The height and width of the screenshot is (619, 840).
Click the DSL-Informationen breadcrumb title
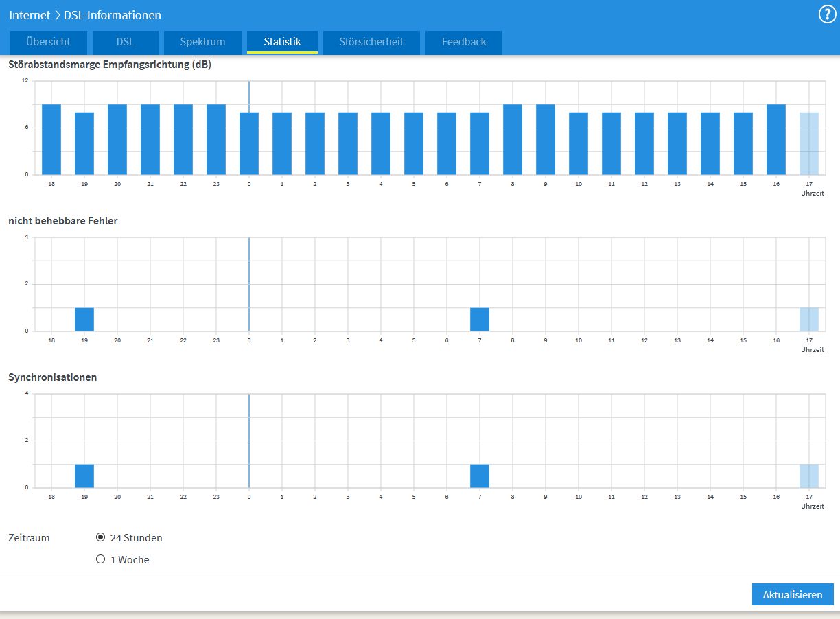point(113,14)
